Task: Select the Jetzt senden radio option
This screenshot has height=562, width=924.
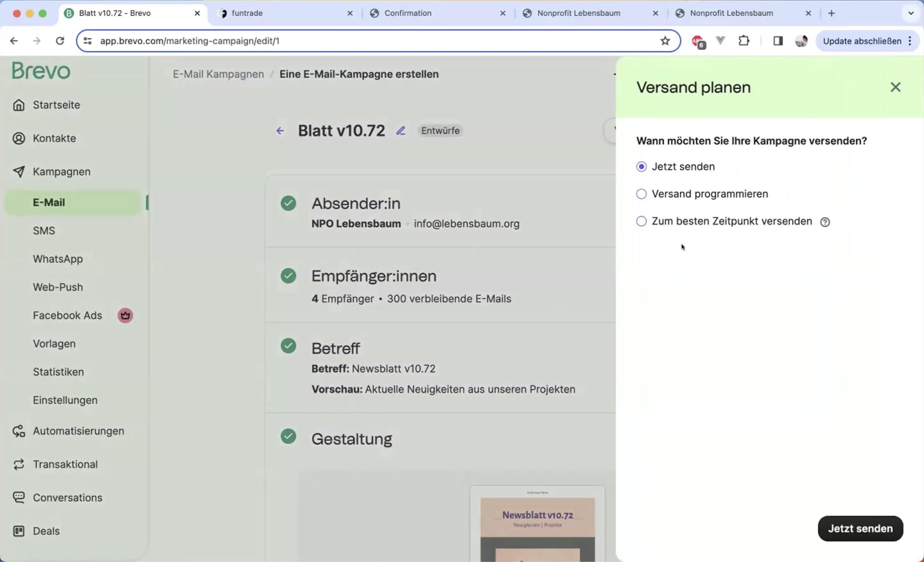Action: point(641,167)
